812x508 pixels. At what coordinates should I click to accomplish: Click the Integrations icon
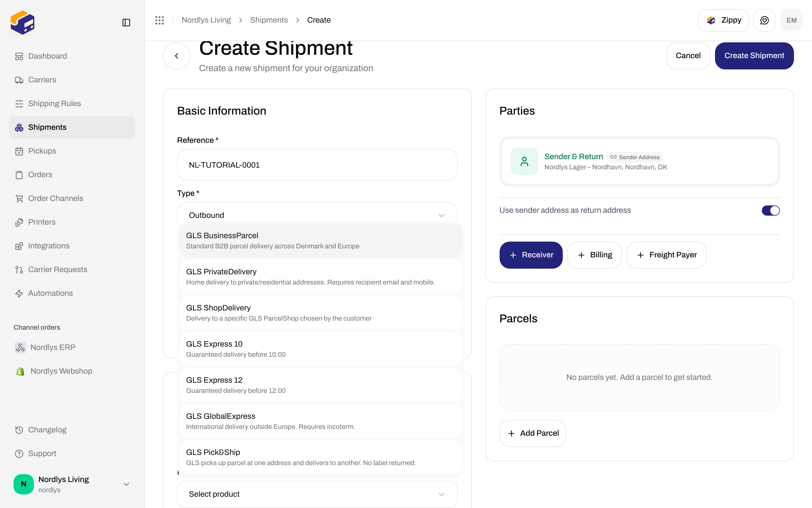pyautogui.click(x=19, y=246)
